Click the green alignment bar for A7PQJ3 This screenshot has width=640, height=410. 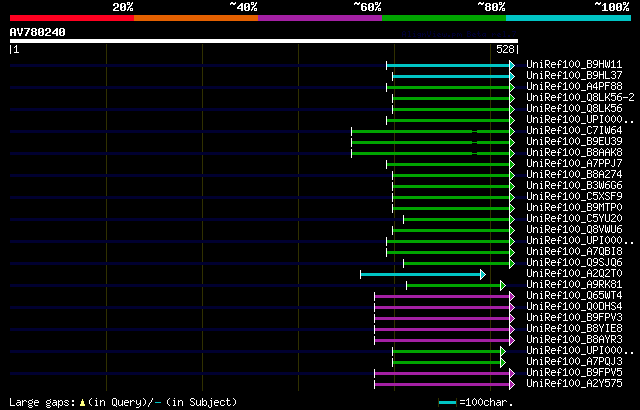[x=447, y=363]
